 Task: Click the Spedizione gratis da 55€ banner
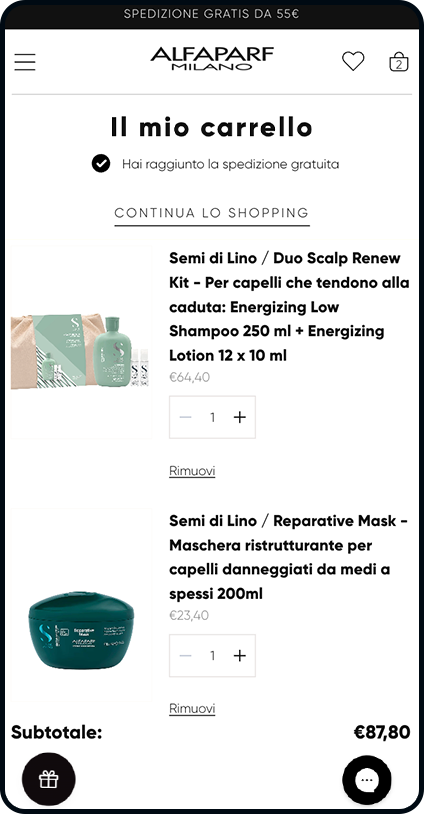point(212,14)
